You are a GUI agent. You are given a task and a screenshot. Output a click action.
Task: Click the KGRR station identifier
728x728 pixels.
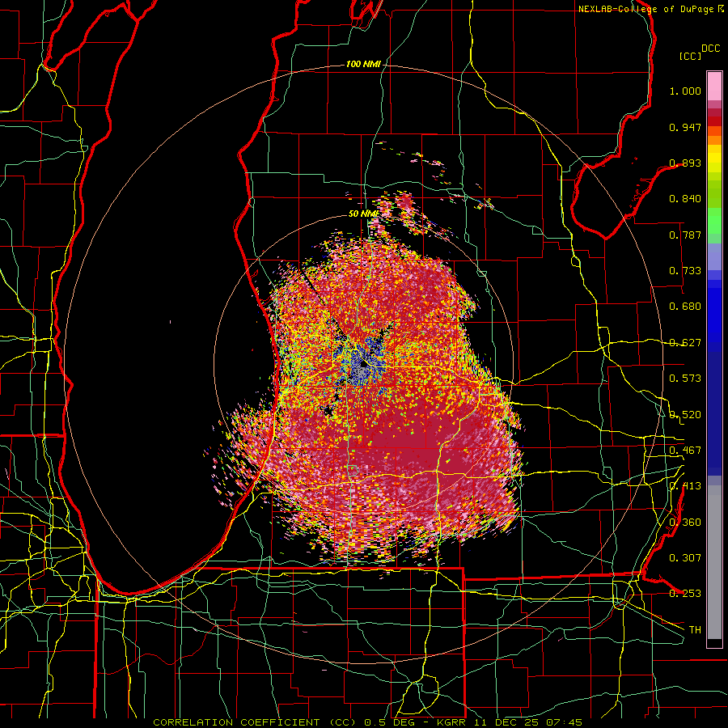[451, 722]
